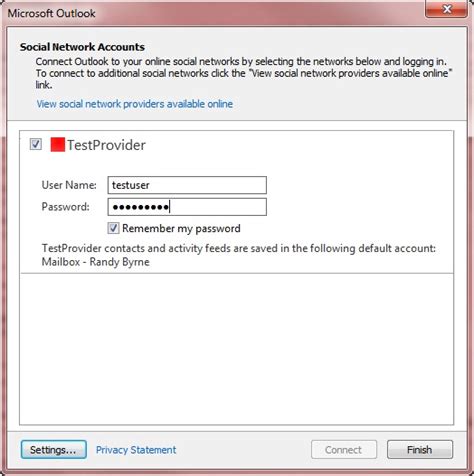Click the Mailbox - Randy Byrne account text
The width and height of the screenshot is (474, 476).
(x=96, y=262)
